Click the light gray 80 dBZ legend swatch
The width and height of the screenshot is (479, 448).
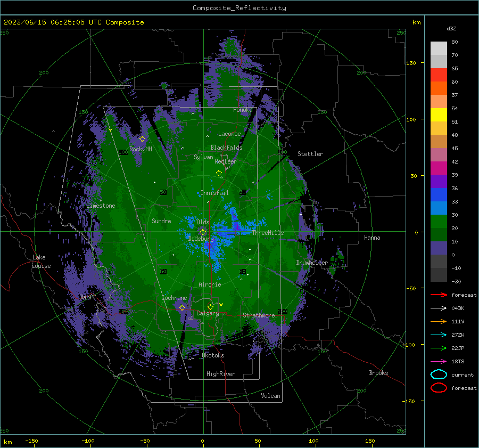[439, 48]
